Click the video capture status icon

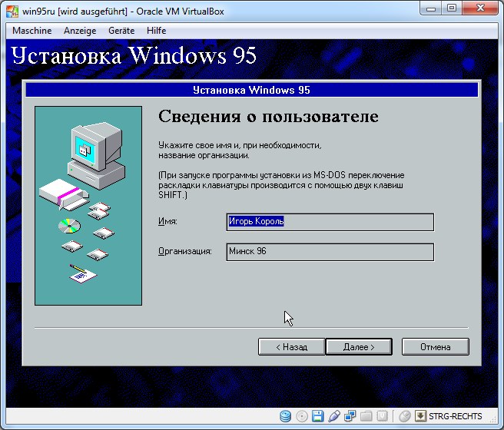382,416
